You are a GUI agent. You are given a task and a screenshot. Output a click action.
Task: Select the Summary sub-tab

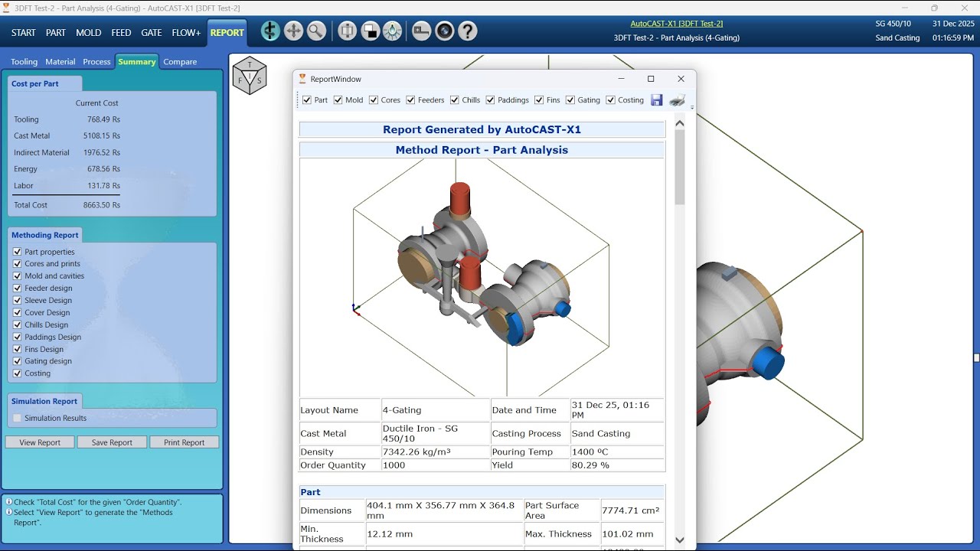[x=136, y=62]
